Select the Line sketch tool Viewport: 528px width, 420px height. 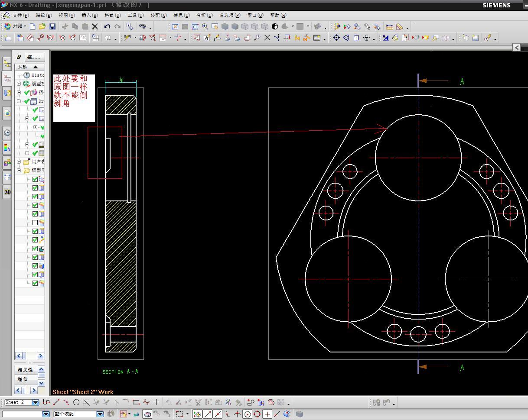pyautogui.click(x=56, y=402)
